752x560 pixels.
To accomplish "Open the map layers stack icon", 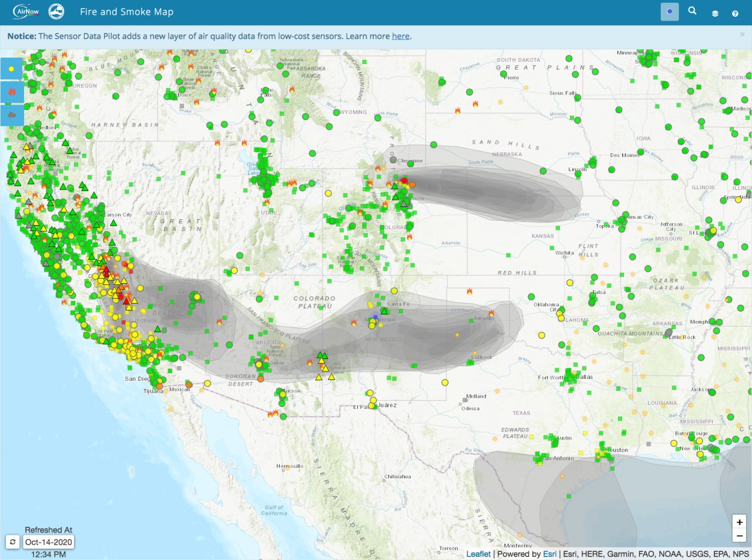I will pos(715,13).
